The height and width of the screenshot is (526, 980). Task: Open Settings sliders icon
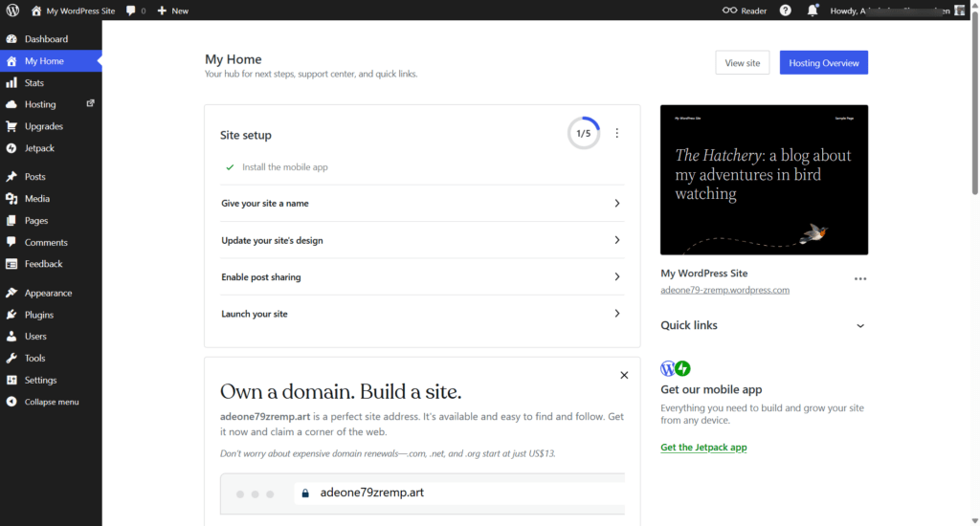(x=11, y=380)
